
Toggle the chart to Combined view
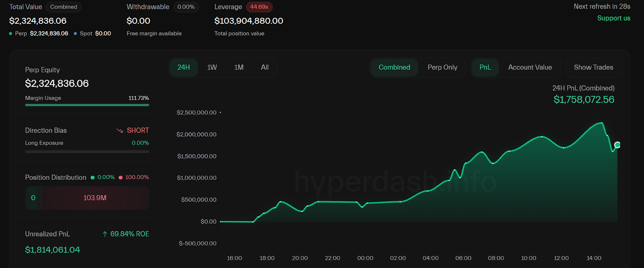[394, 67]
